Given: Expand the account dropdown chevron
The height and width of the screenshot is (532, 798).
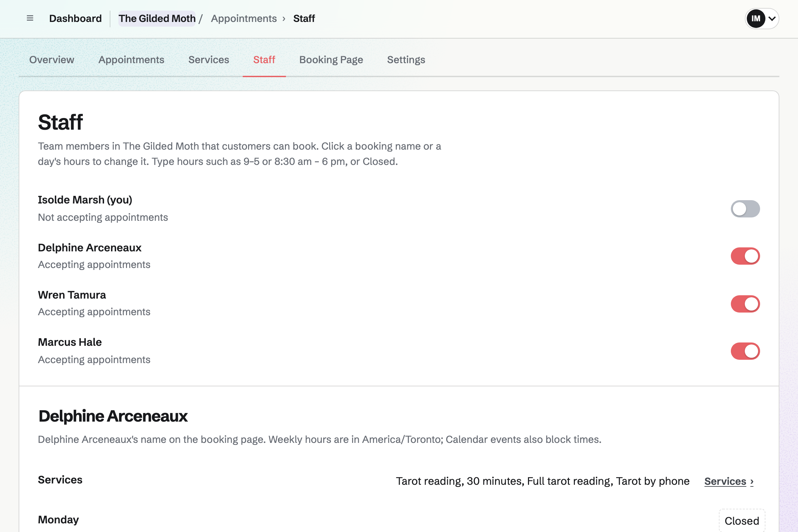Looking at the screenshot, I should [x=772, y=19].
